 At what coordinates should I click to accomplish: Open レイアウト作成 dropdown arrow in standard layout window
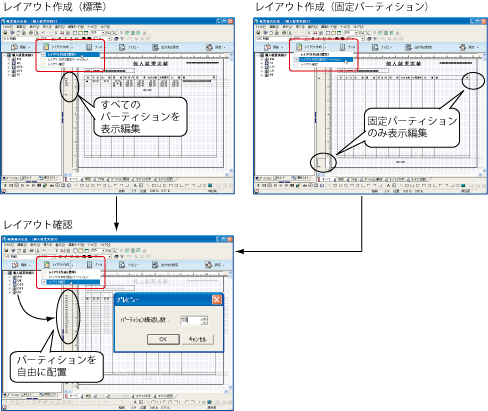(x=72, y=47)
